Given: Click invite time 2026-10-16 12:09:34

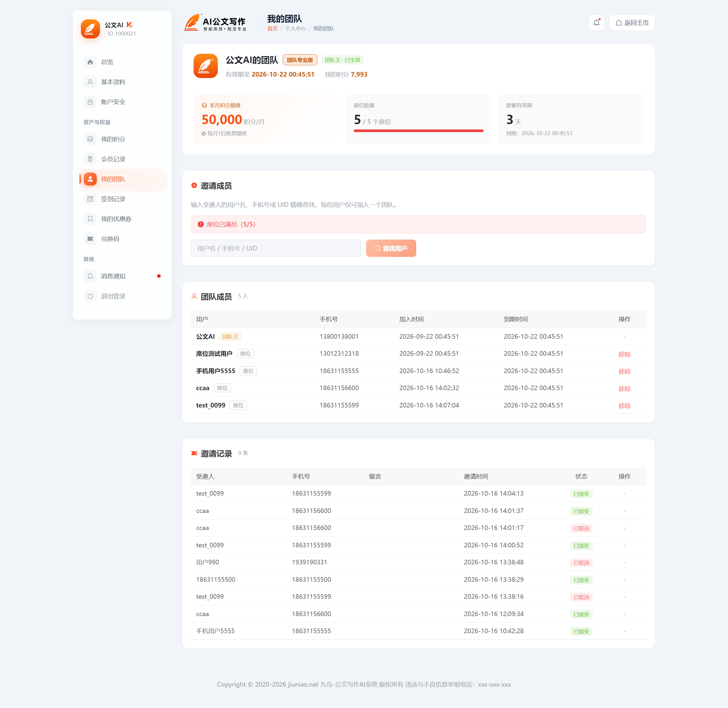Looking at the screenshot, I should click(x=494, y=614).
